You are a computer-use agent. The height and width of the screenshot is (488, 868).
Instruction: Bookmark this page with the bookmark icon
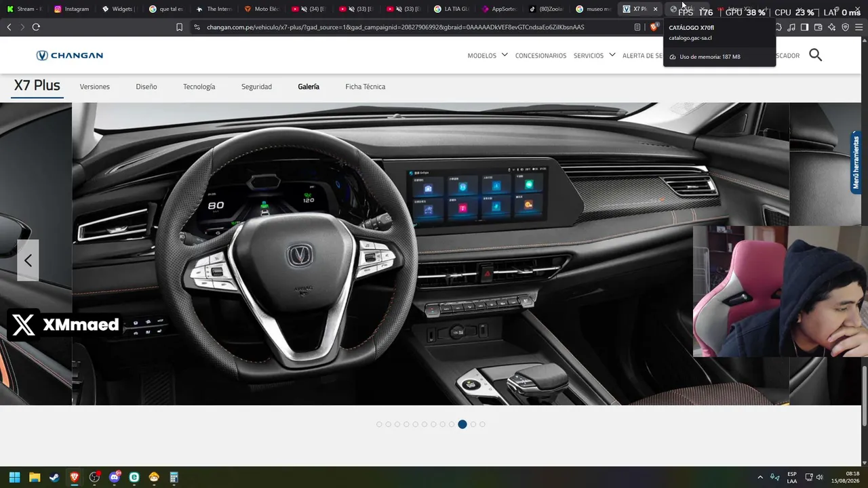pyautogui.click(x=179, y=27)
